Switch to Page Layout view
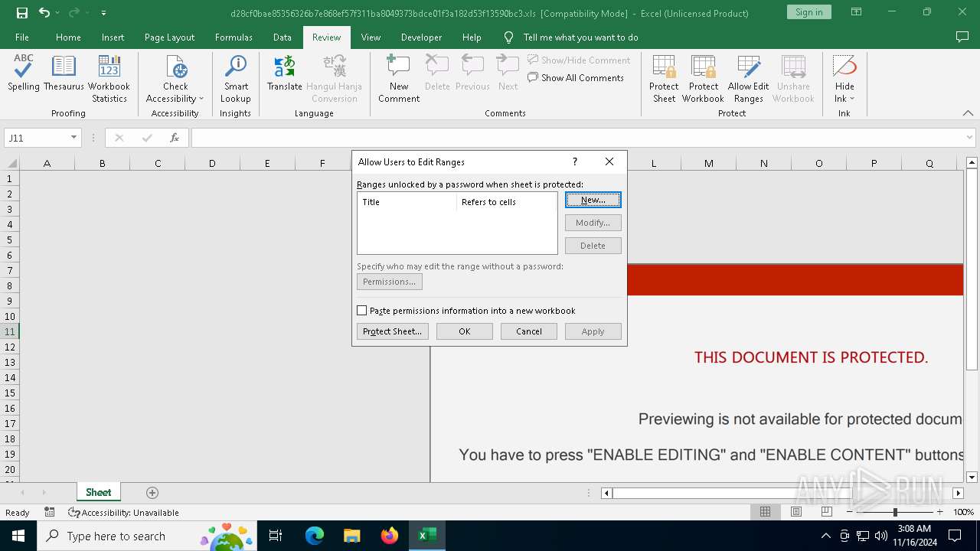The image size is (980, 551). click(x=796, y=512)
